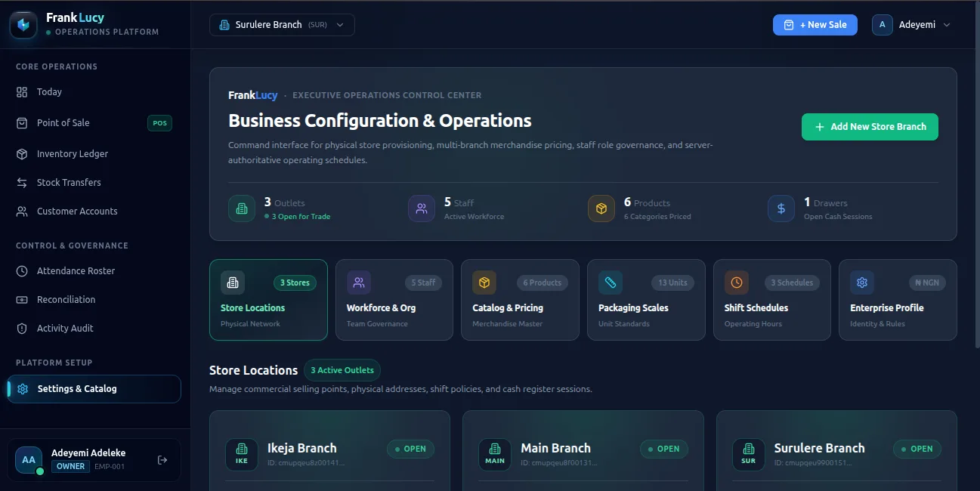This screenshot has height=491, width=980.
Task: Open the Packaging Scales tab
Action: (646, 300)
